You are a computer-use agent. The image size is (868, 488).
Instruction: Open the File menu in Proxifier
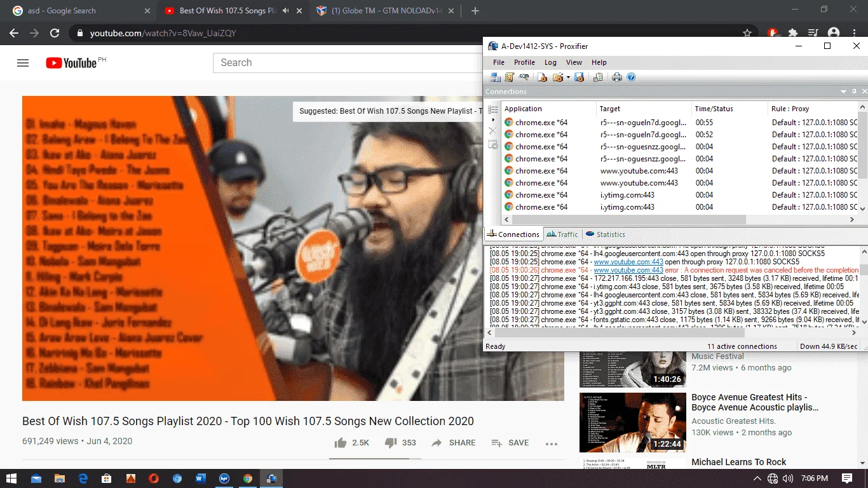499,62
